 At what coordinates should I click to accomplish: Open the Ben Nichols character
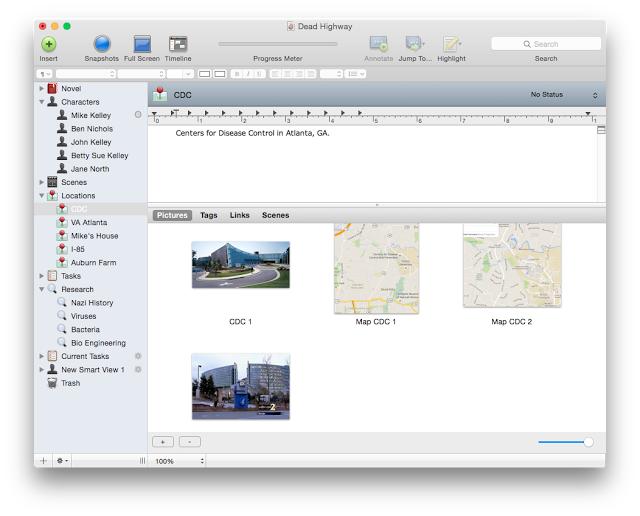pos(92,129)
